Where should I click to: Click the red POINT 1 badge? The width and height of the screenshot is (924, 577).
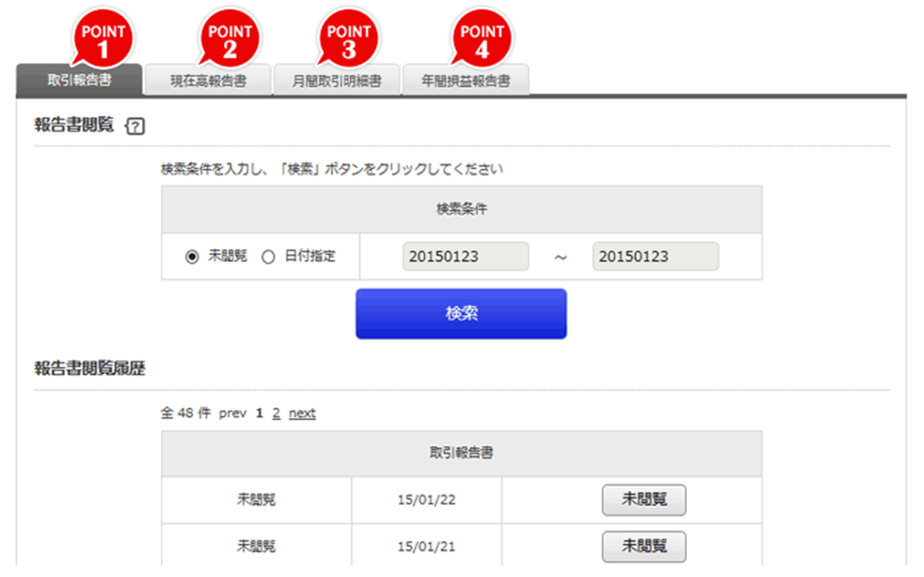(103, 39)
